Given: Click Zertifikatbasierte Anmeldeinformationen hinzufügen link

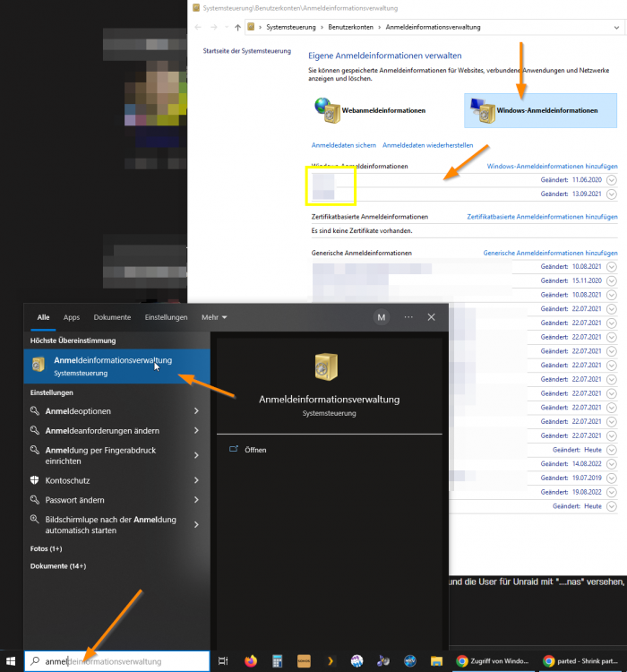Looking at the screenshot, I should [x=542, y=217].
